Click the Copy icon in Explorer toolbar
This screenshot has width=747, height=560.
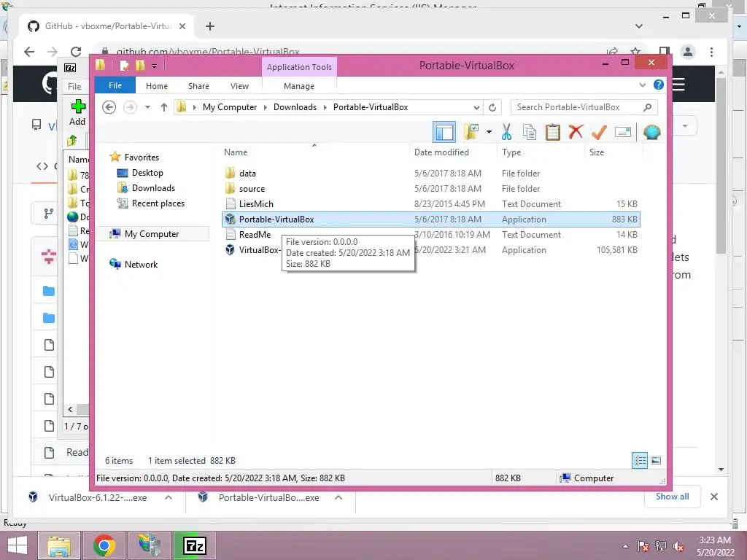pos(530,132)
